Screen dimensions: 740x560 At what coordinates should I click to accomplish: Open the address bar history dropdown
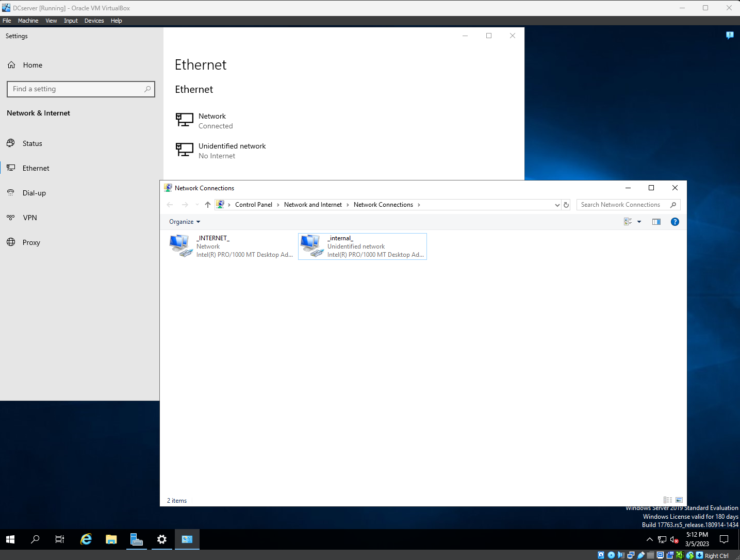click(x=556, y=204)
